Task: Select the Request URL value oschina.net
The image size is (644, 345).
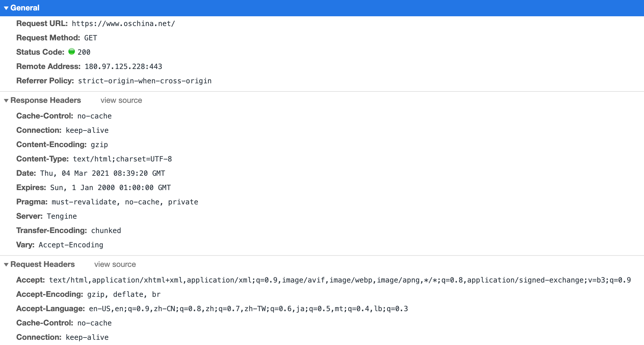Action: pos(123,23)
